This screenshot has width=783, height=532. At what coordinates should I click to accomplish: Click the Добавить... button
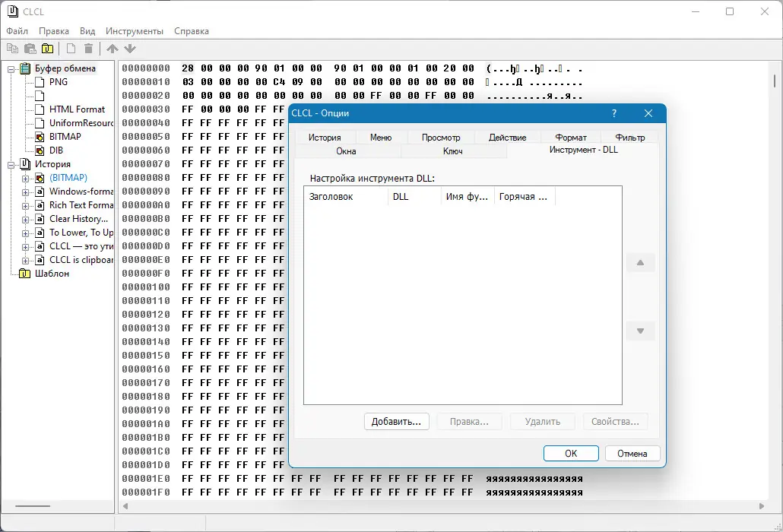tap(397, 422)
